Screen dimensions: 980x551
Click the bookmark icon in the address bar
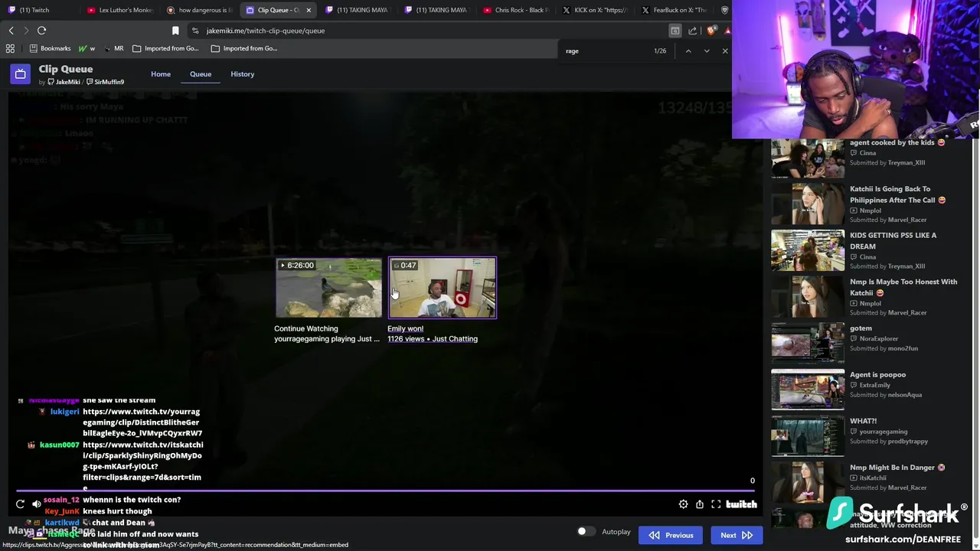pos(175,31)
